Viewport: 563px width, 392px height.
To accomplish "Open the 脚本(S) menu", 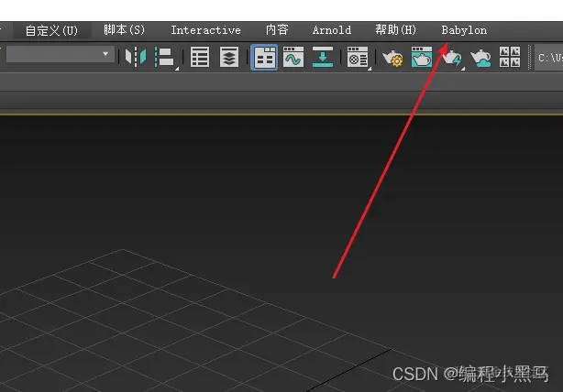I will tap(124, 30).
